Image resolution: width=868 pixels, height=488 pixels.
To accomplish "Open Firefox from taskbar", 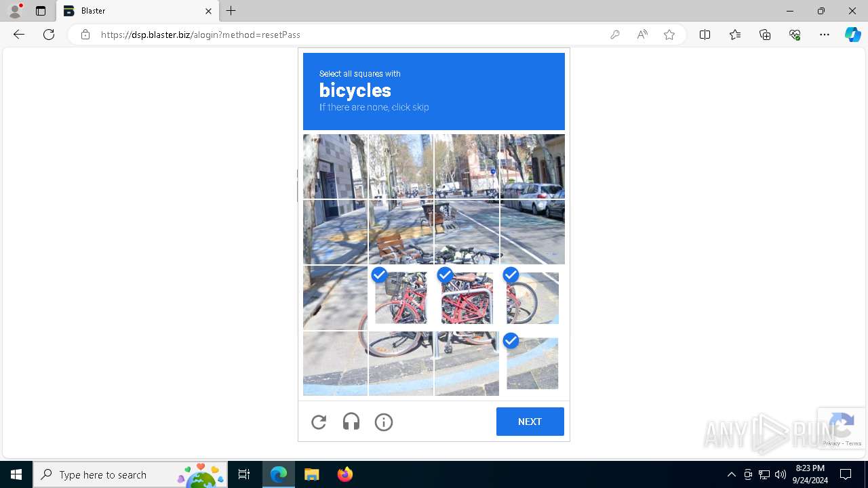I will (x=344, y=474).
